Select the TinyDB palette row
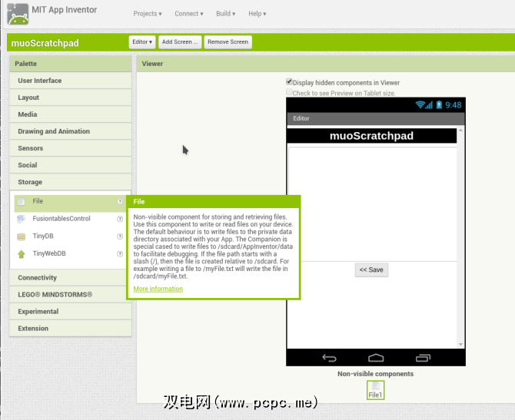The image size is (515, 420). [70, 236]
